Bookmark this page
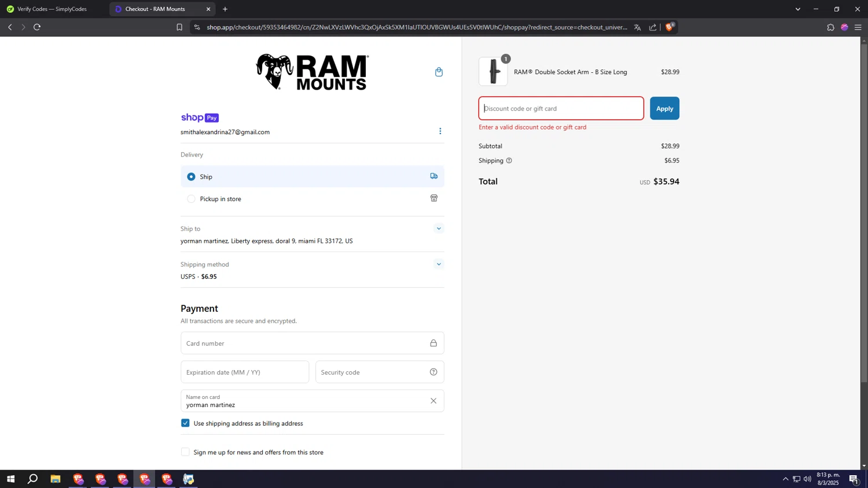The image size is (868, 488). coord(179,27)
